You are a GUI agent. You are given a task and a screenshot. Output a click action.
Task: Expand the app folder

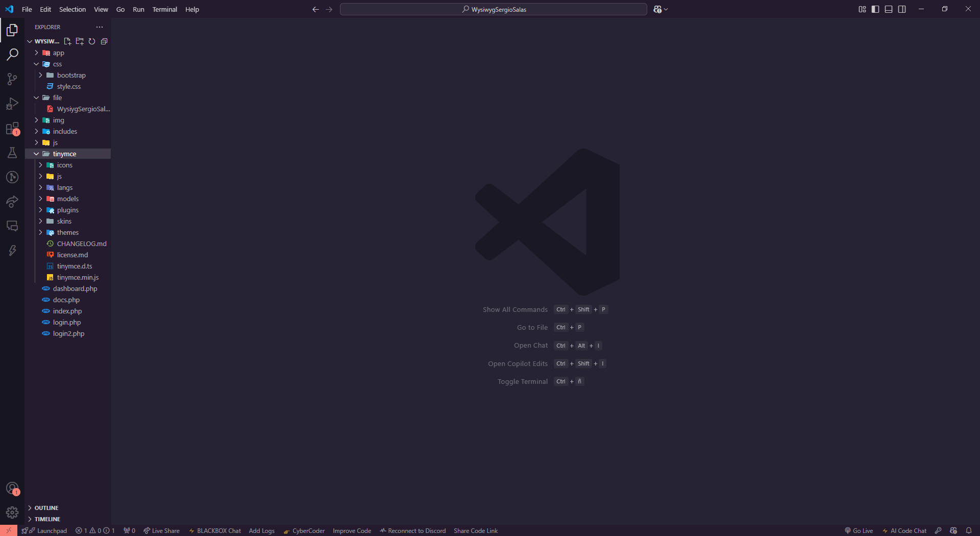click(x=68, y=53)
